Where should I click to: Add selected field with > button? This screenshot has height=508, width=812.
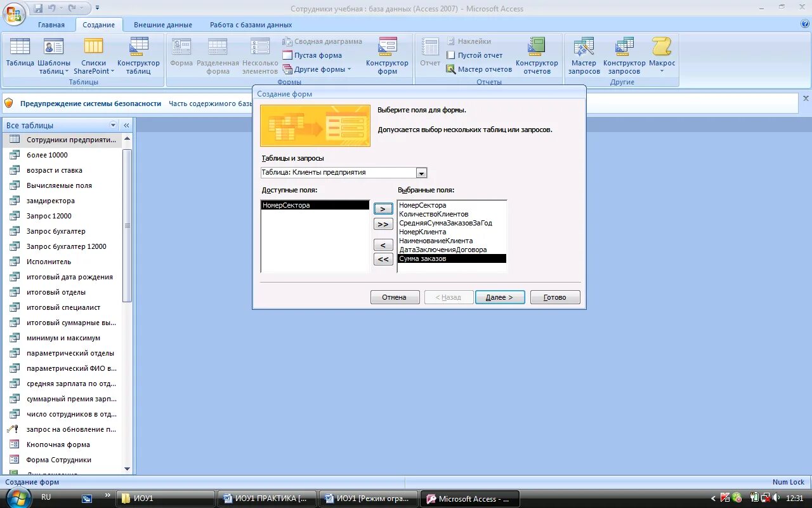(x=383, y=209)
